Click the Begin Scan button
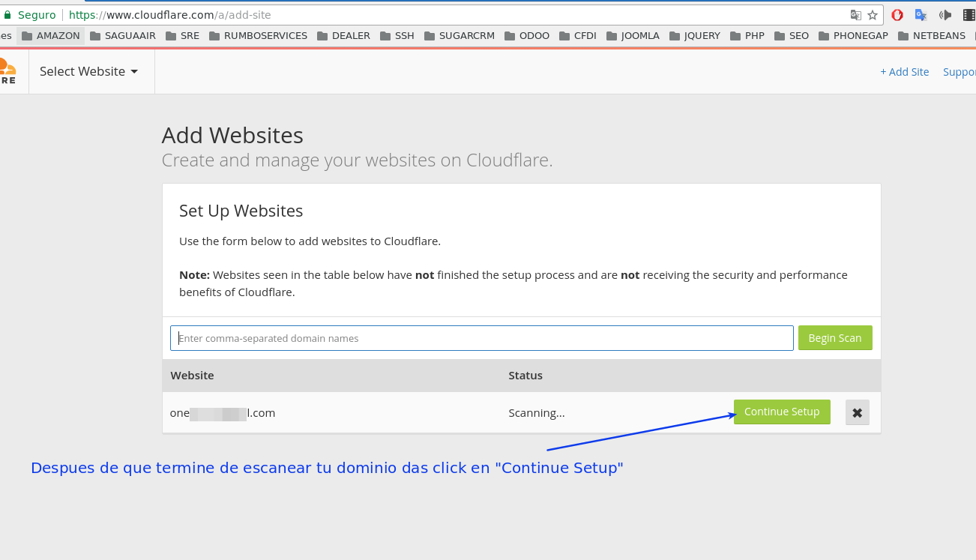Viewport: 976px width, 560px height. point(835,338)
